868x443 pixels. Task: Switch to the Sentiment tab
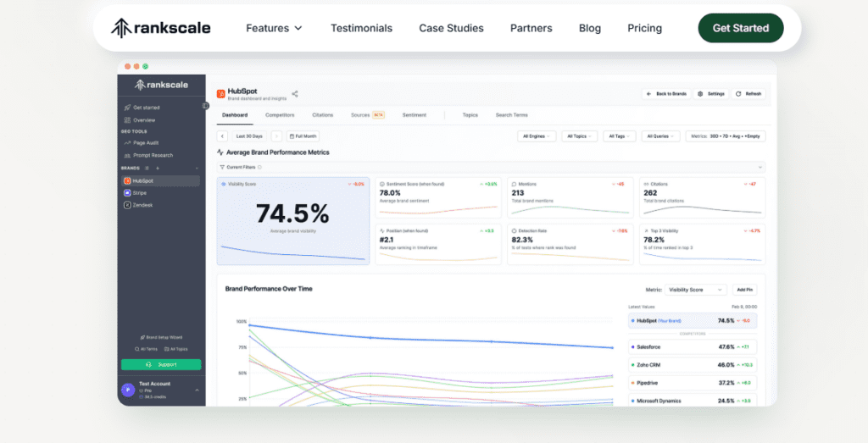414,115
